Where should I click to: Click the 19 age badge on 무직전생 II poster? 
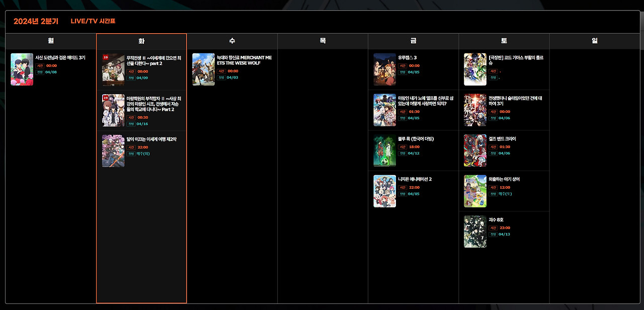pos(106,57)
